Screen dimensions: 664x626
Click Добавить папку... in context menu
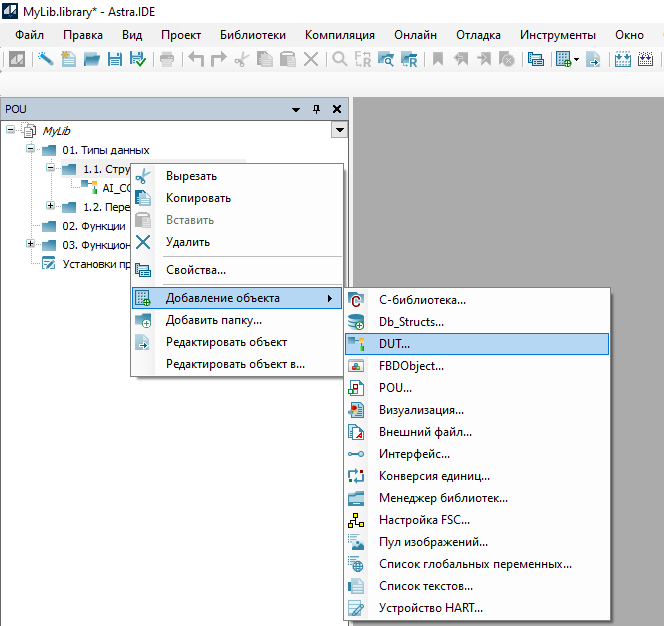[x=213, y=320]
